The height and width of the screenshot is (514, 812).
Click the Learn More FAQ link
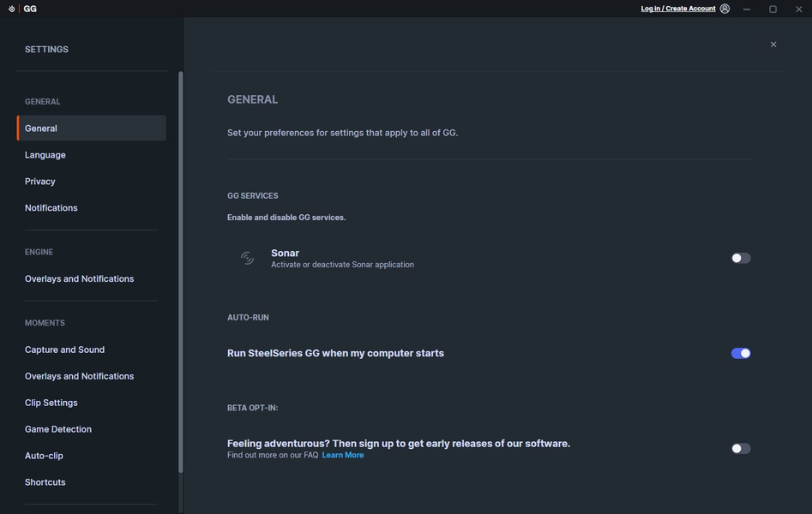343,455
